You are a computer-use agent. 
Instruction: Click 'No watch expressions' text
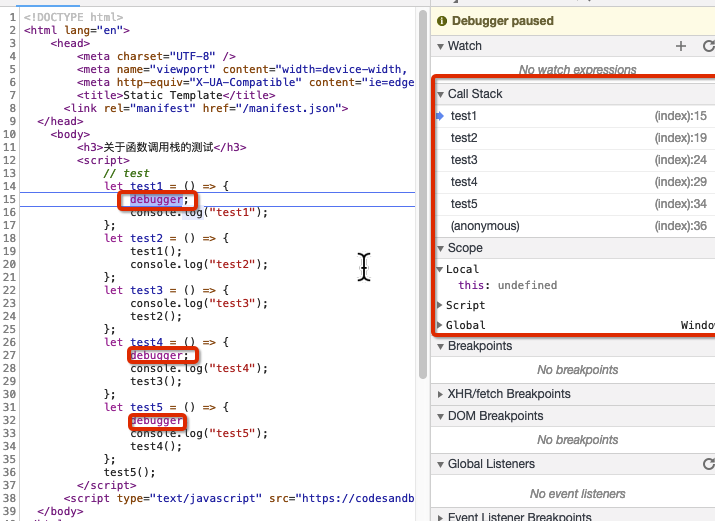[x=577, y=70]
